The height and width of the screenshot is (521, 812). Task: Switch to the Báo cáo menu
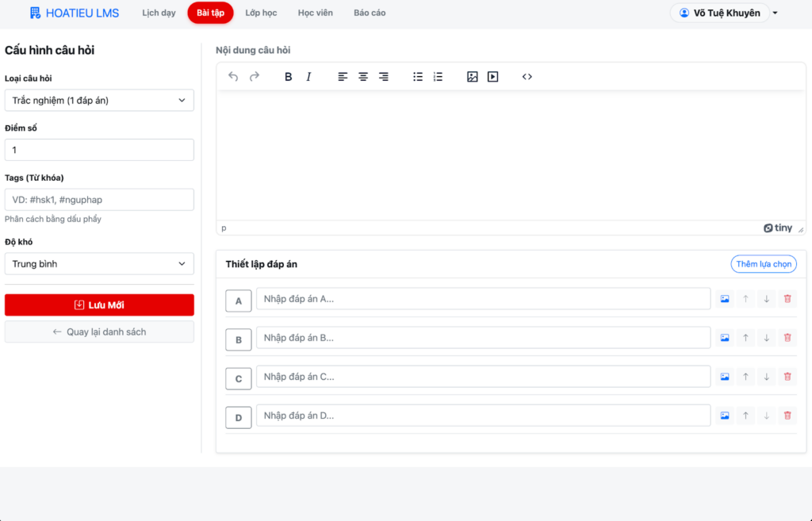click(x=370, y=13)
